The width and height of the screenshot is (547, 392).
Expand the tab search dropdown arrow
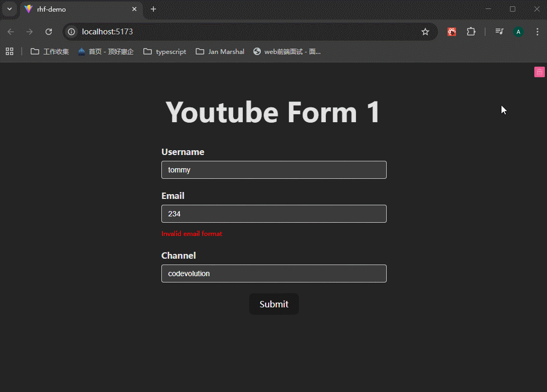coord(10,9)
